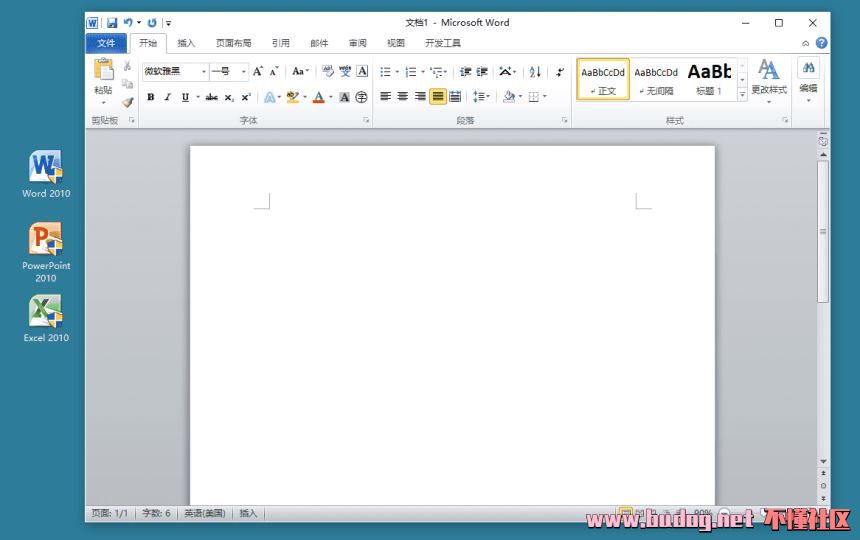Undo the last action
The height and width of the screenshot is (540, 860).
128,23
